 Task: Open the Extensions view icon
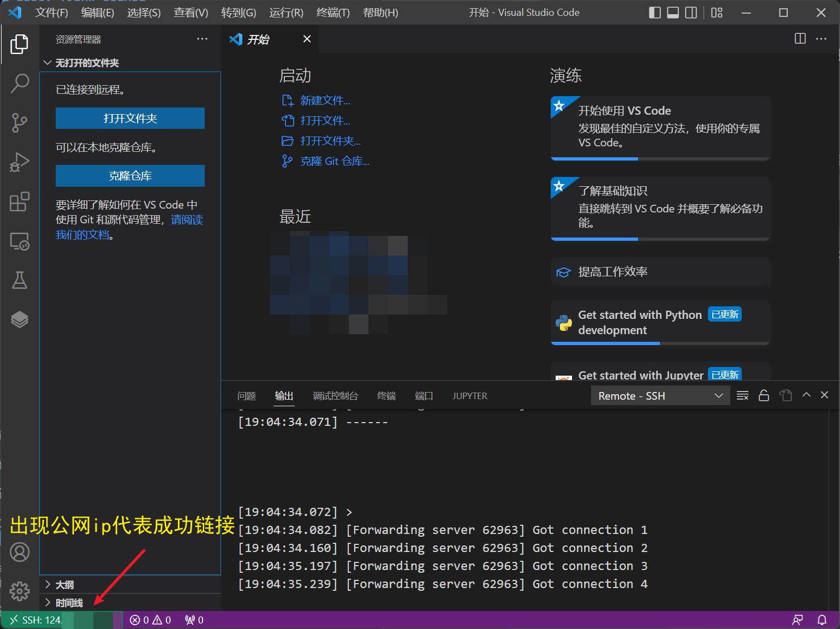click(20, 201)
